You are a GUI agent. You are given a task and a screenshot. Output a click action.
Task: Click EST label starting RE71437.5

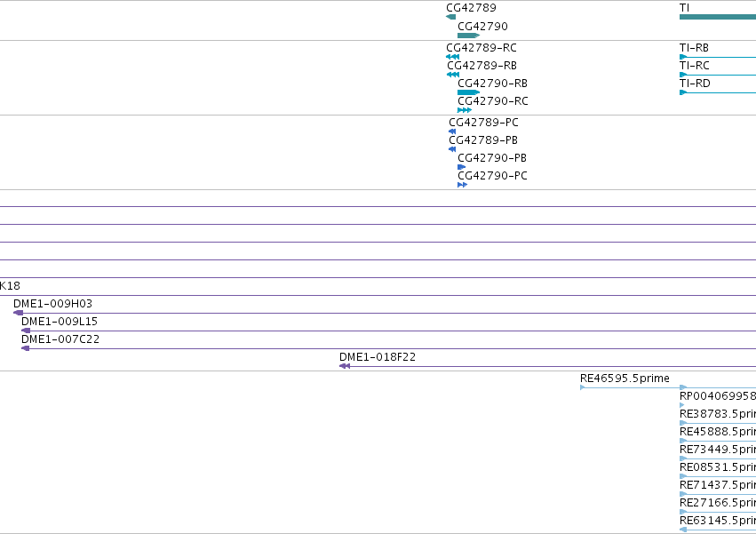[x=718, y=486]
